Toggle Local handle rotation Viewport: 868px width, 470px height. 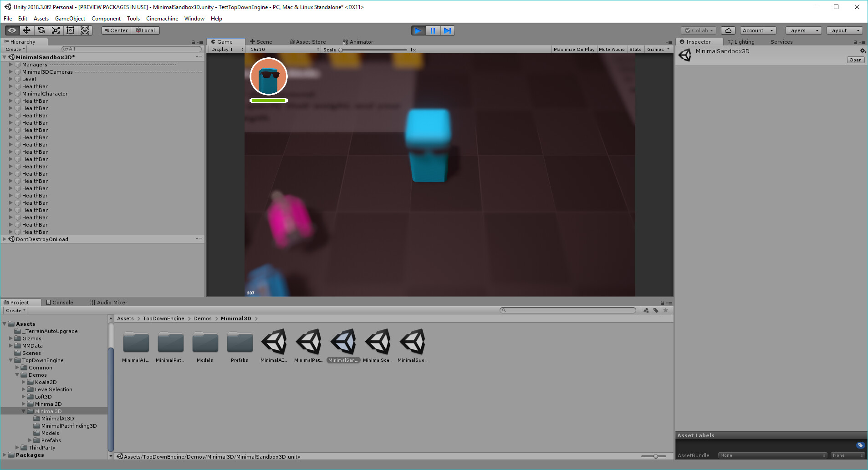[x=145, y=30]
